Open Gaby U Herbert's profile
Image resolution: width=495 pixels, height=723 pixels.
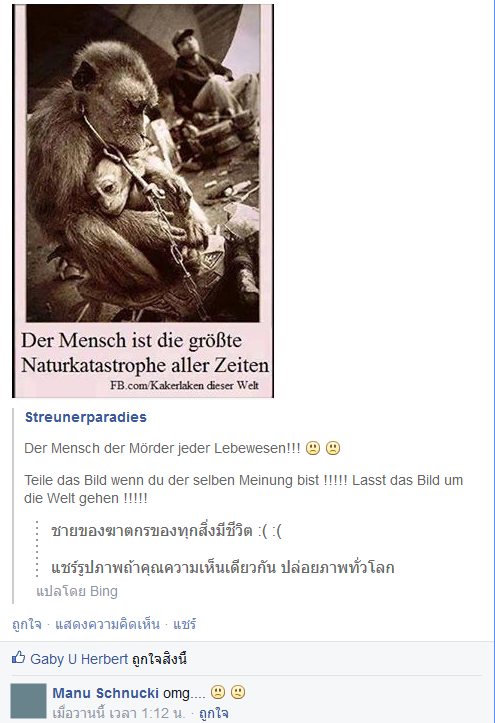point(79,659)
